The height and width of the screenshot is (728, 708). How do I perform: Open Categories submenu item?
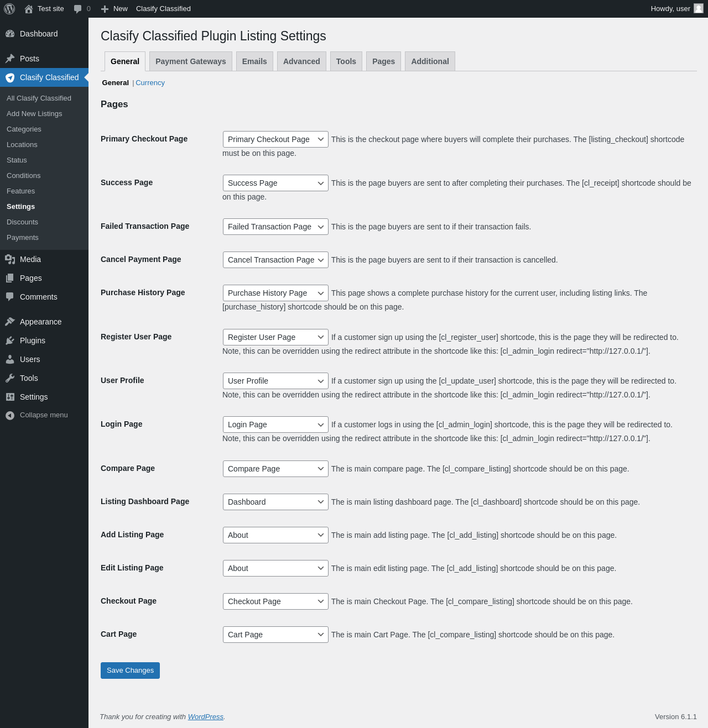(44, 129)
